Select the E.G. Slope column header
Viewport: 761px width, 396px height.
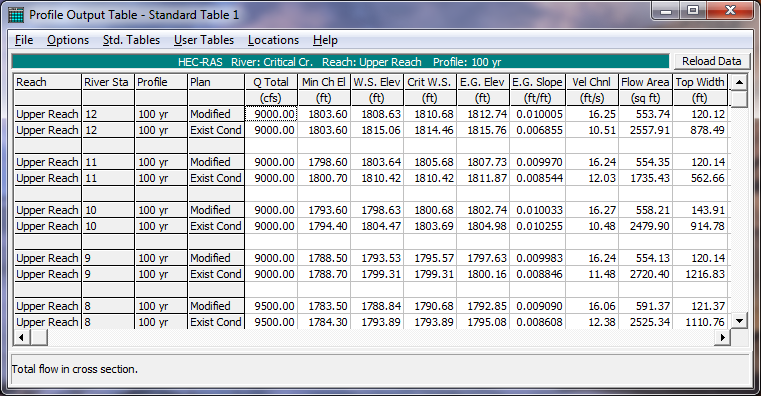(x=537, y=82)
